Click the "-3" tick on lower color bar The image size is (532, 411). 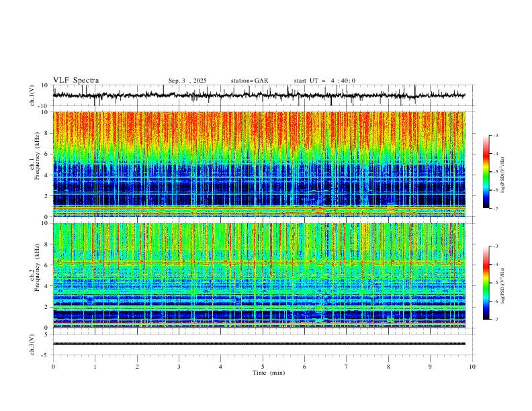[496, 246]
